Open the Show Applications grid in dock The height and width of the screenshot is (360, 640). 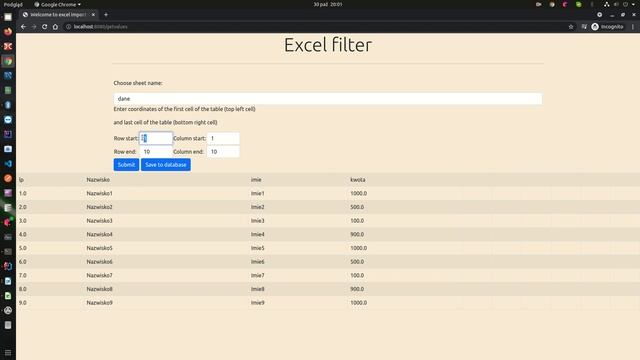[8, 352]
